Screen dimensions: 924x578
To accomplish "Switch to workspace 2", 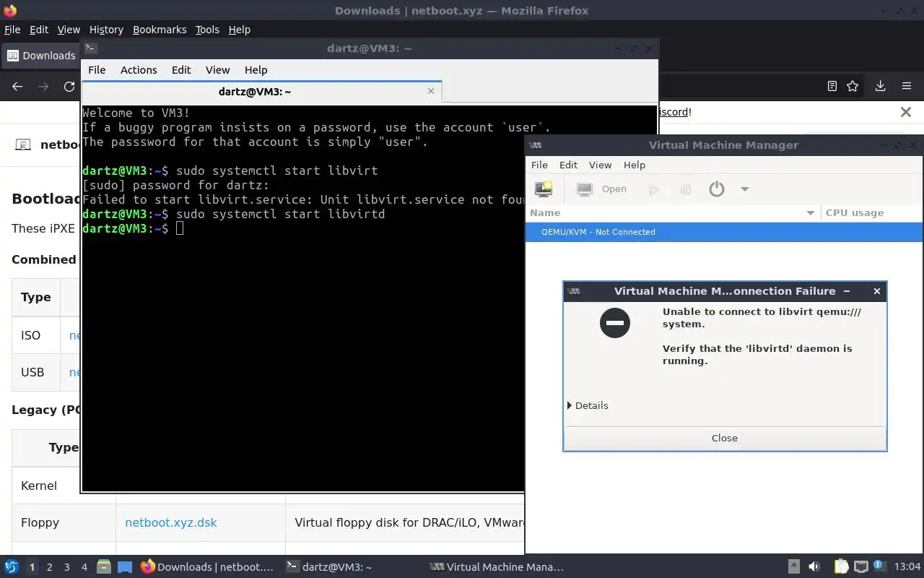I will pyautogui.click(x=50, y=567).
